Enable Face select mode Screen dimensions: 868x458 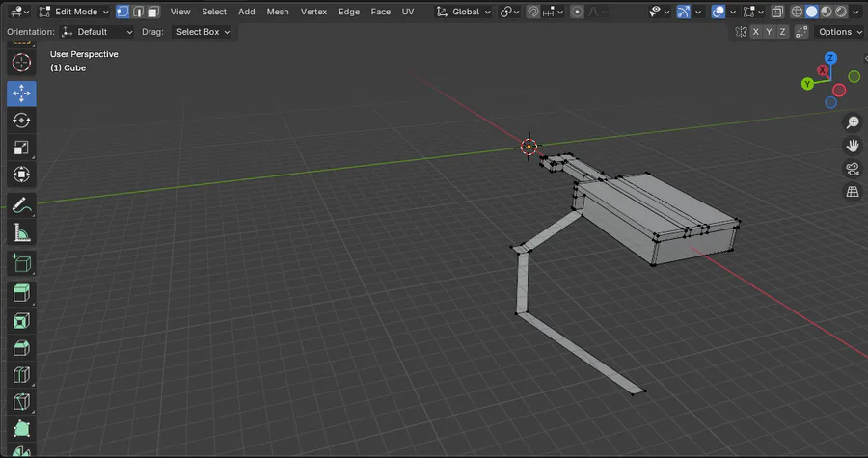pyautogui.click(x=153, y=12)
